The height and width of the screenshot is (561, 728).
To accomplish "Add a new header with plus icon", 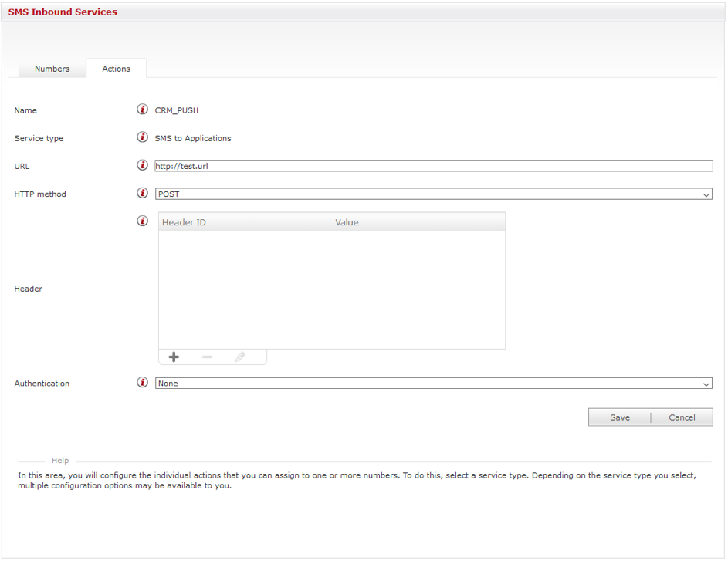I will [x=174, y=357].
